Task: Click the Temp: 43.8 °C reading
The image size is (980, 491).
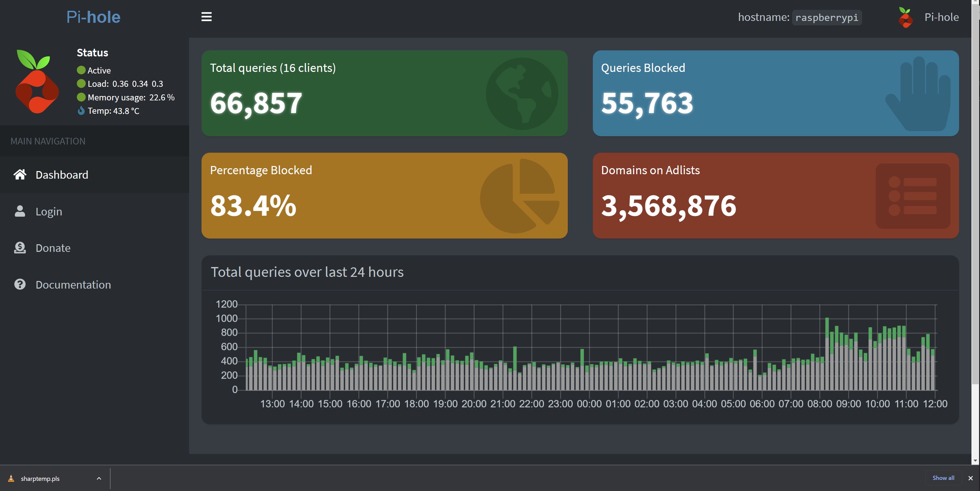Action: [x=113, y=111]
